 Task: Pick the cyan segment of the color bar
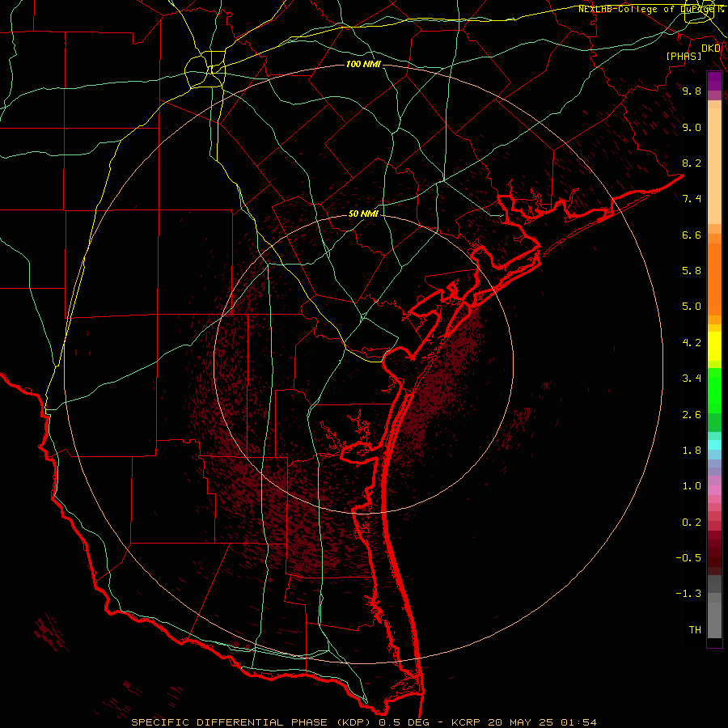click(714, 445)
